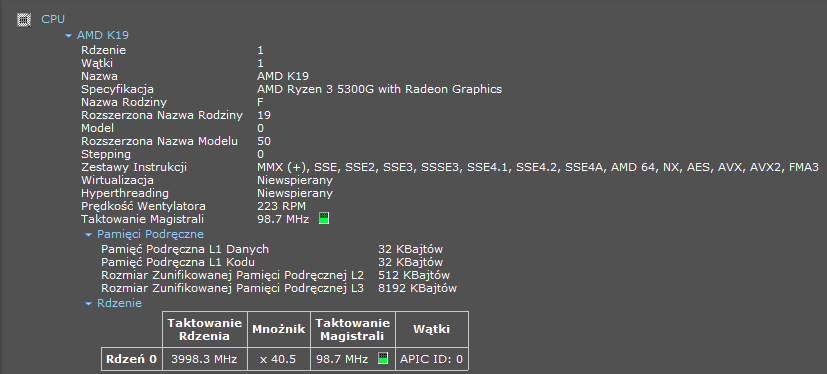The width and height of the screenshot is (827, 374).
Task: Click the 3998.3 MHz core clock cell
Action: 205,359
